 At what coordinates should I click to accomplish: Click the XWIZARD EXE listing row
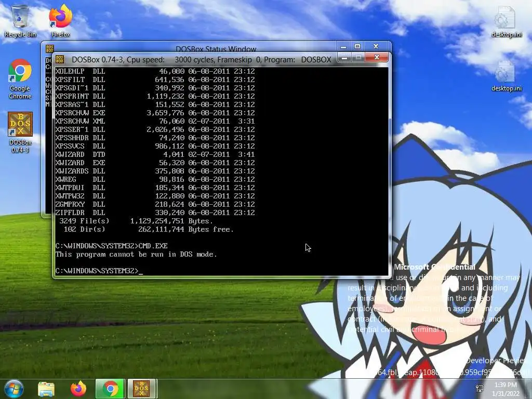pyautogui.click(x=155, y=163)
